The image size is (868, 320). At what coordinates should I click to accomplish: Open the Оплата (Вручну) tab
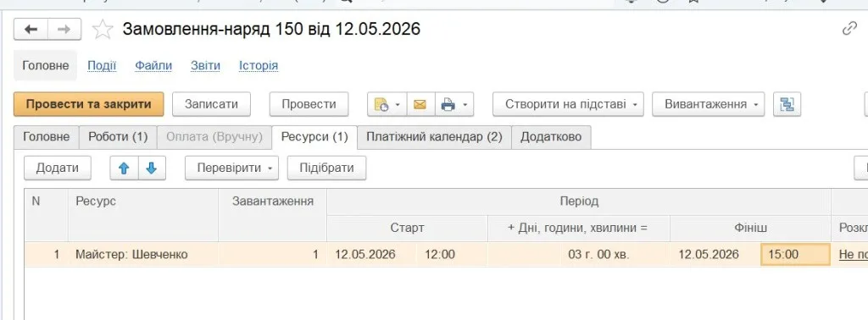[x=214, y=136]
